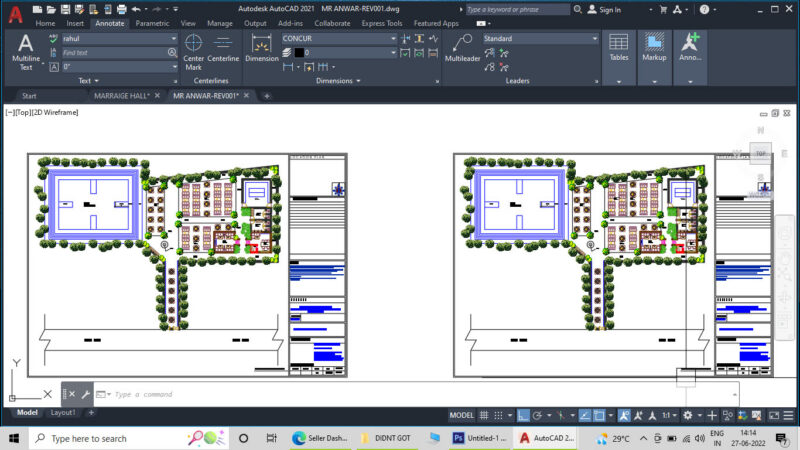Click the black layer color swatch
The width and height of the screenshot is (800, 450).
click(299, 53)
